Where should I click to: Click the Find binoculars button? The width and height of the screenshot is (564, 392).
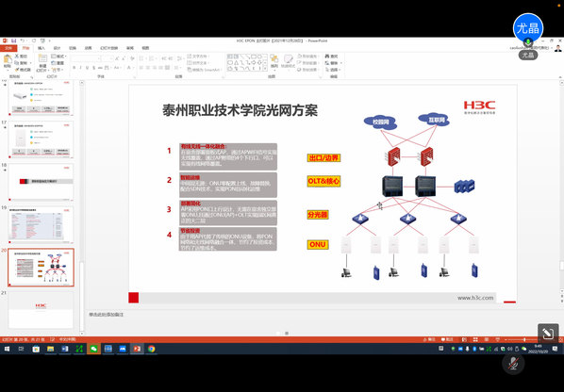[x=332, y=57]
